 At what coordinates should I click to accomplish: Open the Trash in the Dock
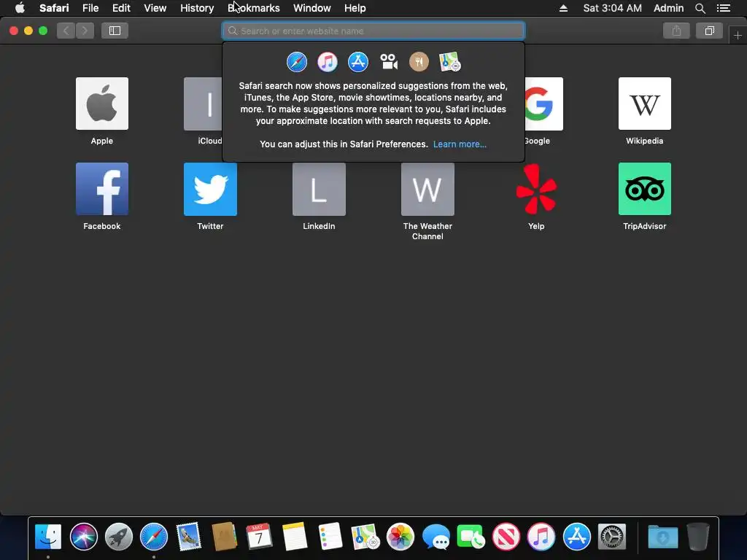[698, 537]
